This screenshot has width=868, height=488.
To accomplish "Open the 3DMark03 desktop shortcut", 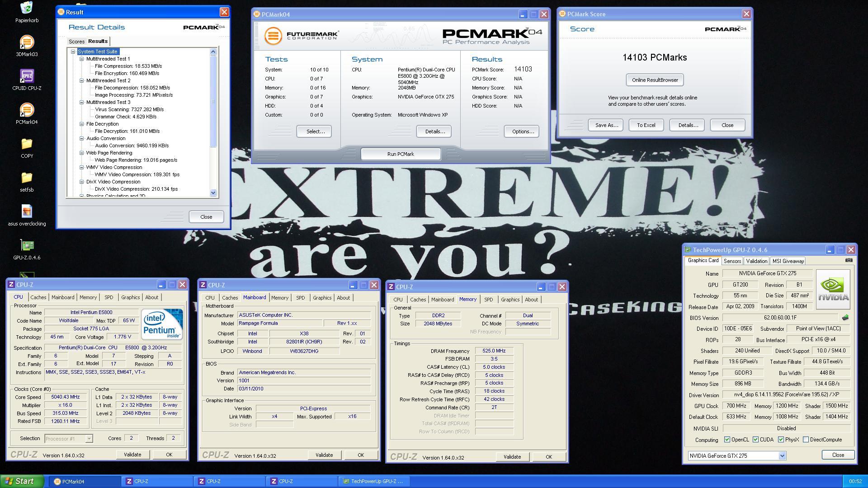I will (x=27, y=43).
